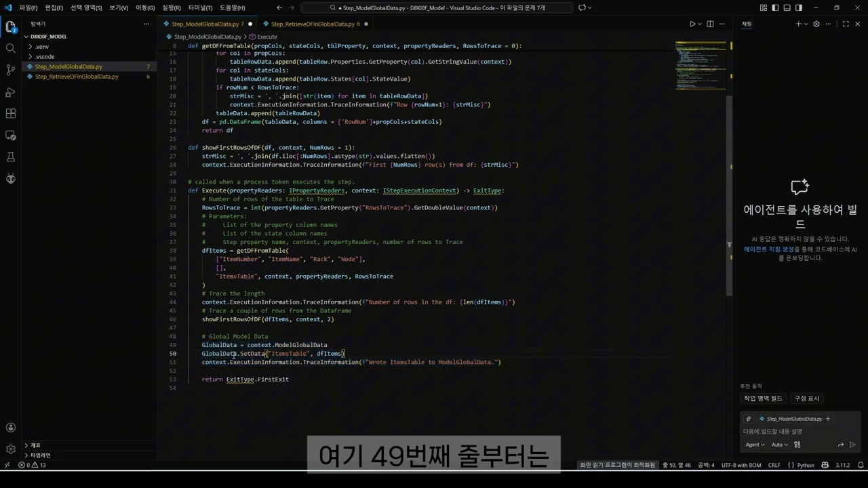Image resolution: width=868 pixels, height=488 pixels.
Task: Open the 터미널(T) menu
Action: click(x=200, y=7)
